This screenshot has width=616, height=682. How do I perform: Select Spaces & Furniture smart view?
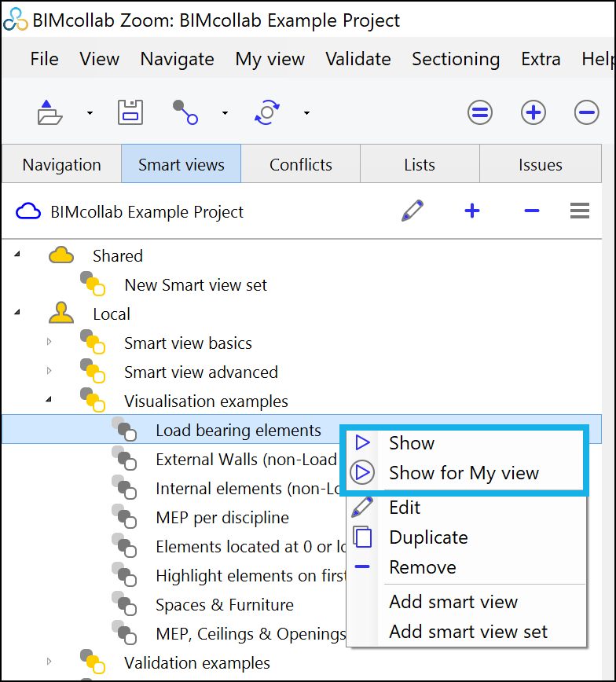[225, 605]
